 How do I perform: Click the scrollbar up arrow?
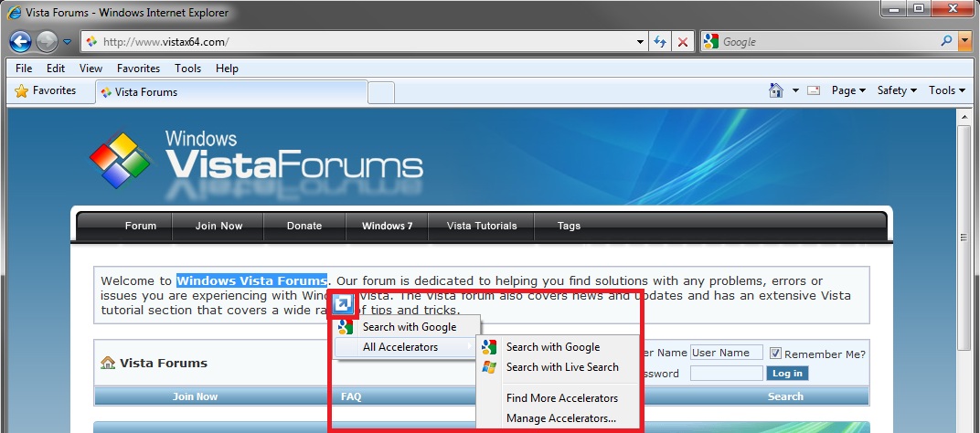(x=965, y=116)
